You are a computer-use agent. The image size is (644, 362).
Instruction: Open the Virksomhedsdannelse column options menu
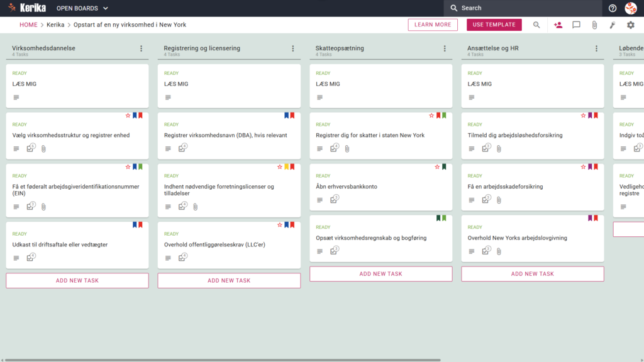click(x=142, y=48)
